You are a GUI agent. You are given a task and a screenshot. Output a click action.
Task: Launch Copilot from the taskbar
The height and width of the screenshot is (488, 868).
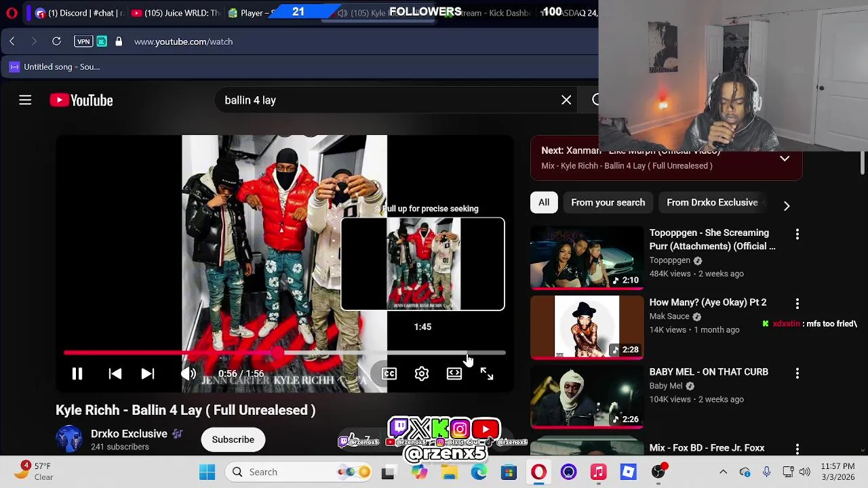419,472
